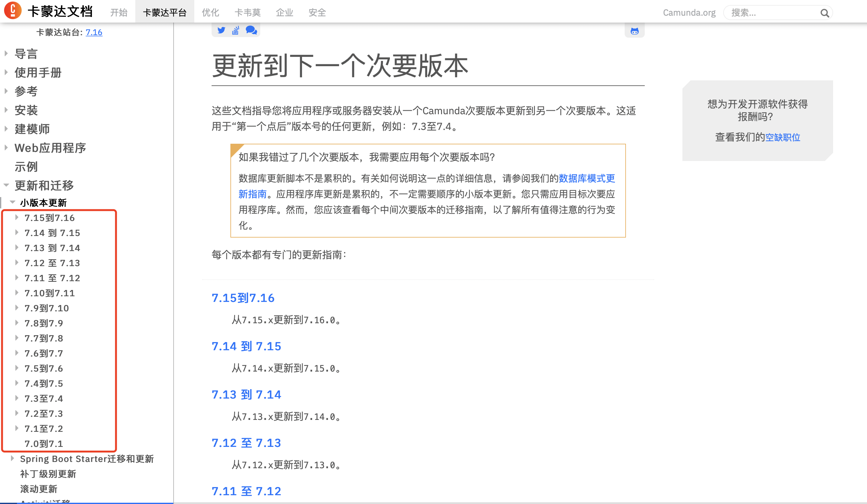Expand the Web应用程序 sidebar section
The height and width of the screenshot is (504, 867).
(x=6, y=147)
